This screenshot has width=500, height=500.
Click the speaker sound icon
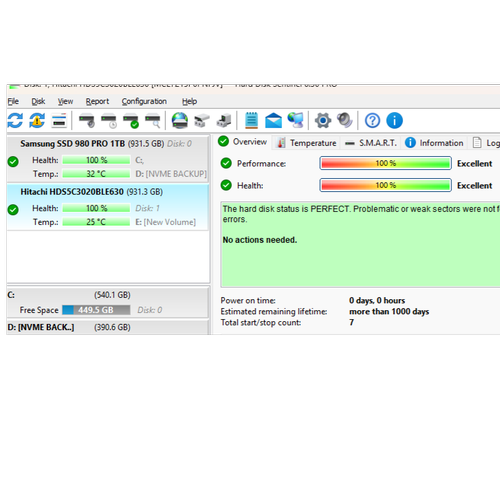344,120
